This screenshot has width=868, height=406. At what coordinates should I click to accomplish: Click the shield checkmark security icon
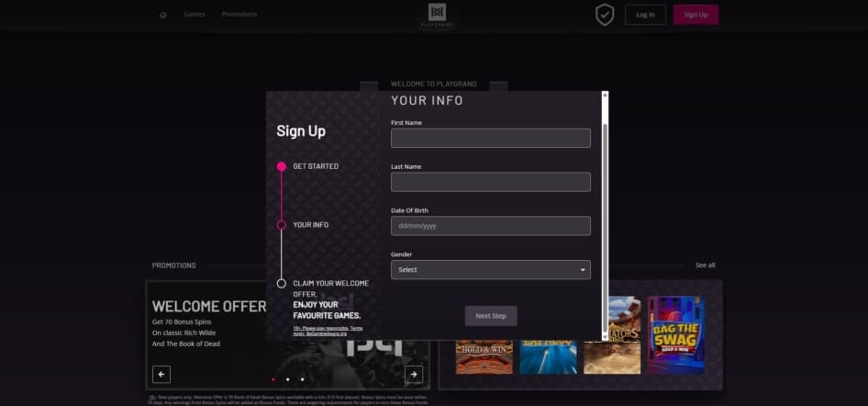(605, 15)
